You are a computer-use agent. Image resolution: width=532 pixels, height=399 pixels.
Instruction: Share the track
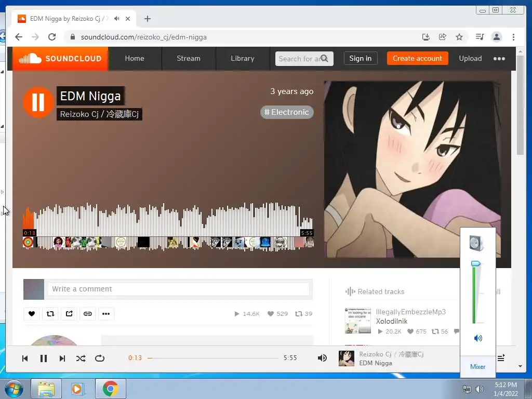tap(69, 313)
